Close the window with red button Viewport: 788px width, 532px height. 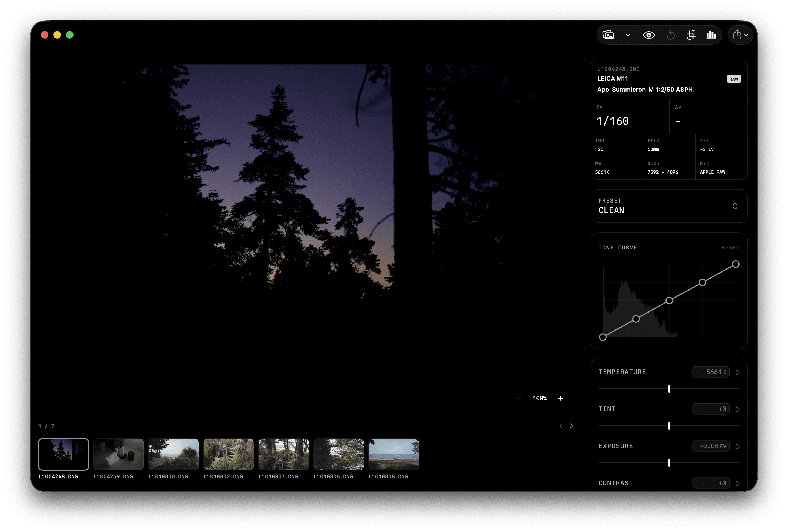pos(44,35)
